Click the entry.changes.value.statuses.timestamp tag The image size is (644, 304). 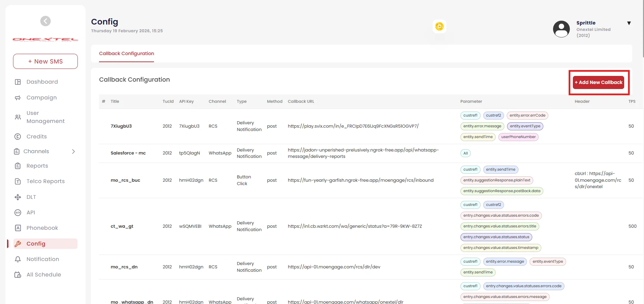point(501,248)
